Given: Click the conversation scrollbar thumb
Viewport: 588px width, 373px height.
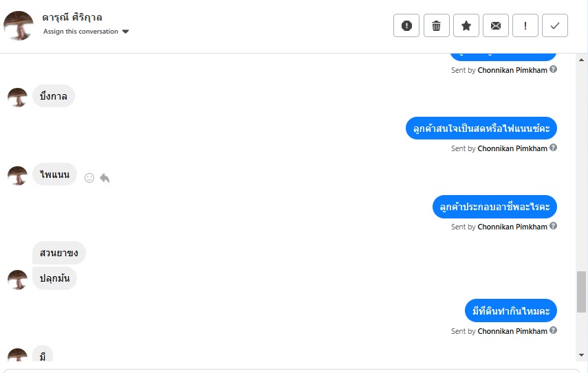Looking at the screenshot, I should pos(582,291).
